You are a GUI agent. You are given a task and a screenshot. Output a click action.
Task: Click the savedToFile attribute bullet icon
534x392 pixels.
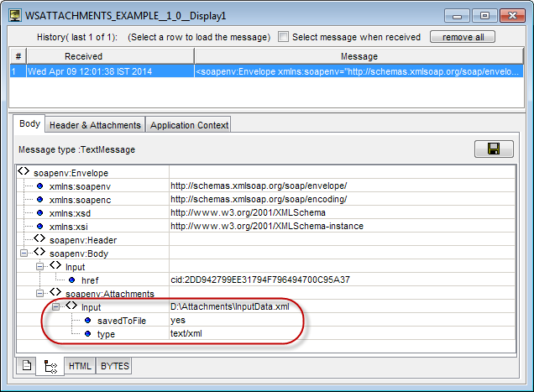click(x=88, y=321)
